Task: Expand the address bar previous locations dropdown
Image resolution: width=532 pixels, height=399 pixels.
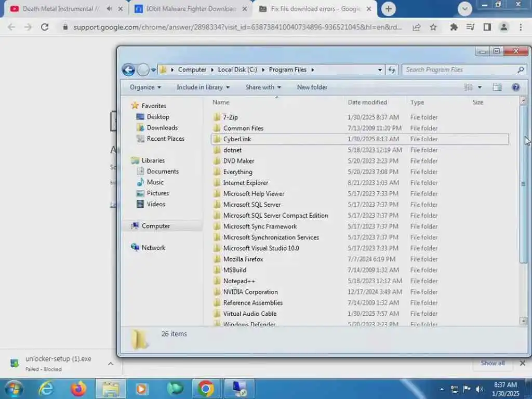Action: [x=380, y=70]
